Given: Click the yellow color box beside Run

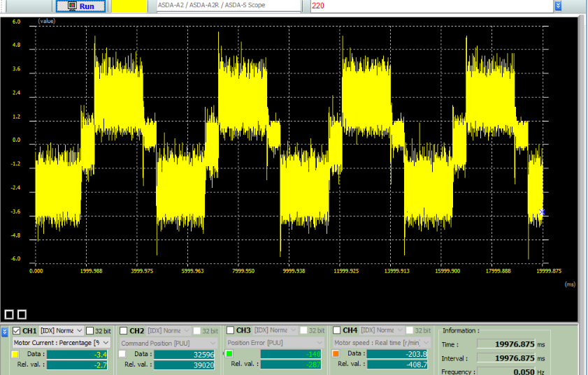Looking at the screenshot, I should [x=129, y=6].
